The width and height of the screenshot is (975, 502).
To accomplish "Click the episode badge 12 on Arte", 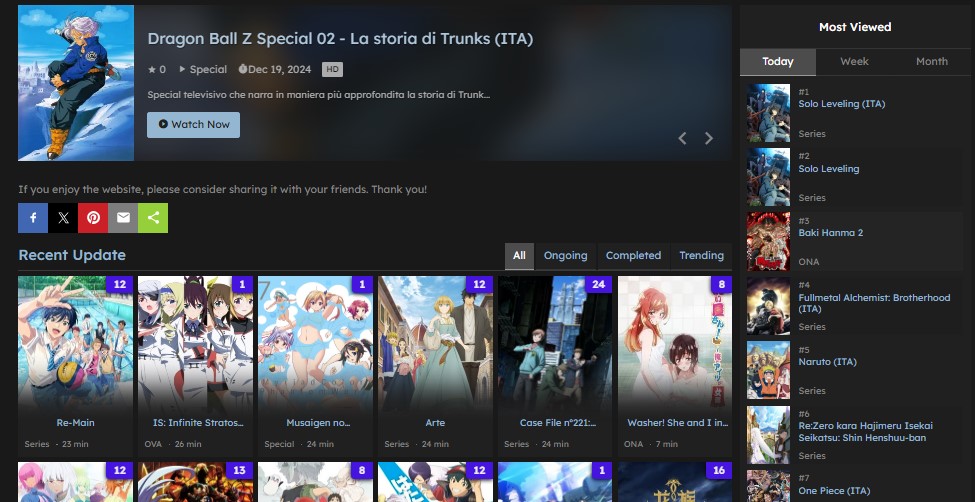I will 479,284.
